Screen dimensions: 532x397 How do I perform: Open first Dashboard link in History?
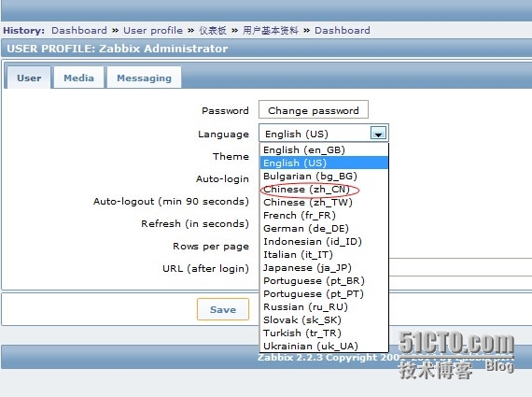(79, 30)
